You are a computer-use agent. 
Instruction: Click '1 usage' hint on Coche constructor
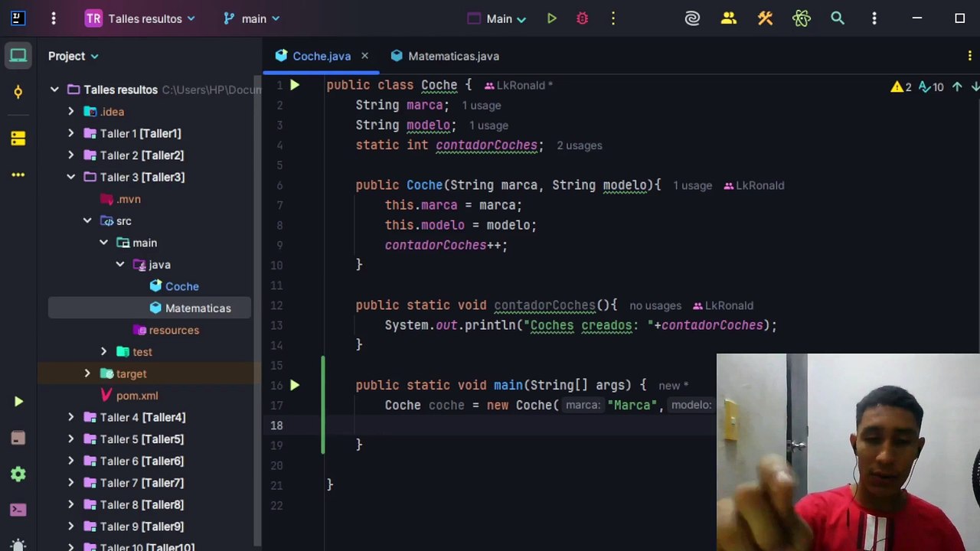point(692,185)
